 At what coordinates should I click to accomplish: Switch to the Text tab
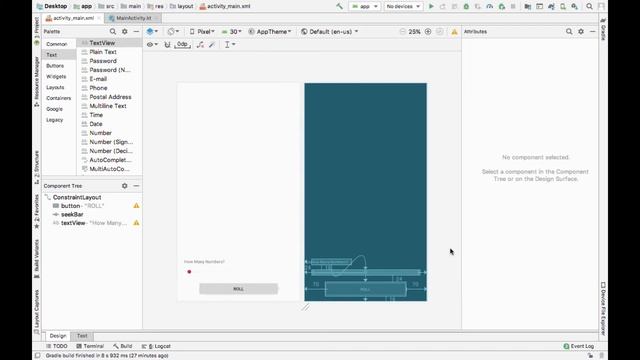(x=82, y=336)
